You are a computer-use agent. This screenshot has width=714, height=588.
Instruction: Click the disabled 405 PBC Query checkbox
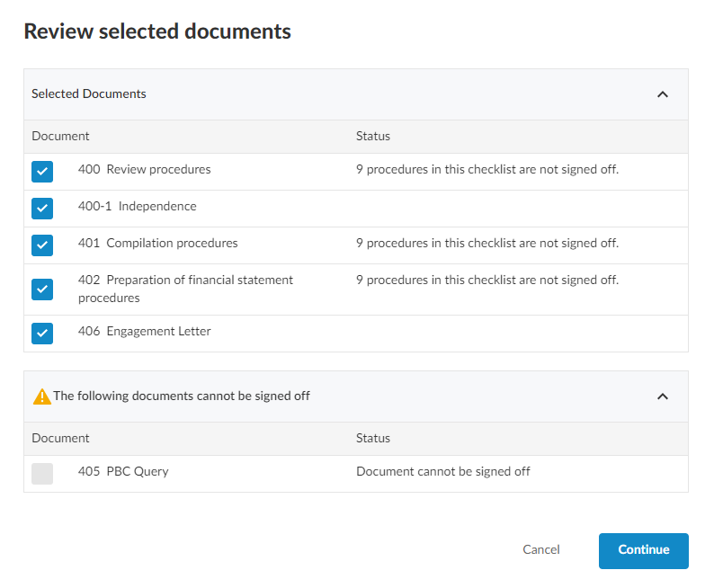42,474
